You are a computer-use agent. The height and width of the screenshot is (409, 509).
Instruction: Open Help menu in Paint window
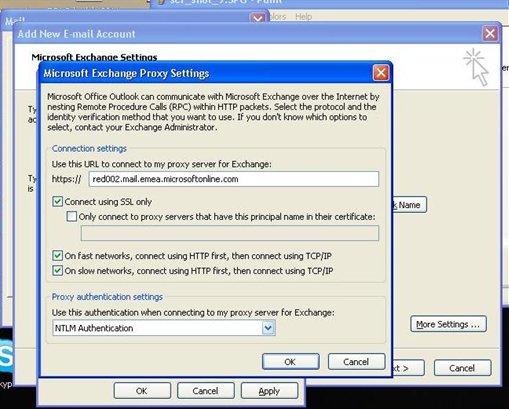click(303, 17)
